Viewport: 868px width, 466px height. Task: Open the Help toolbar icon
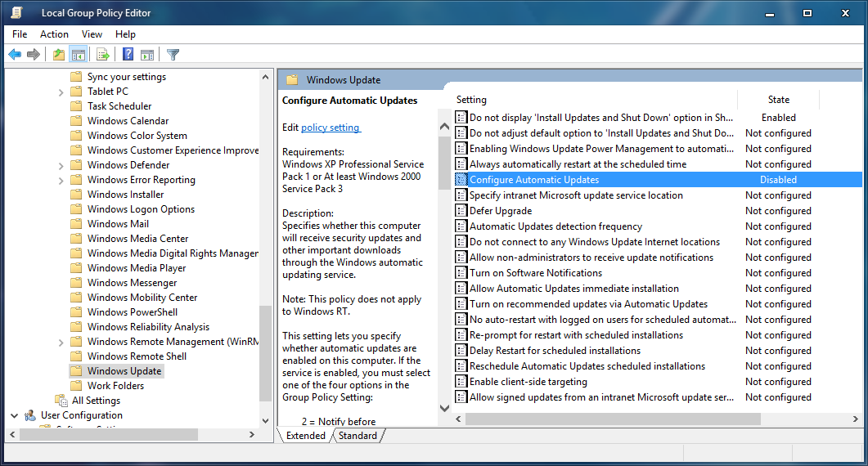[x=128, y=54]
